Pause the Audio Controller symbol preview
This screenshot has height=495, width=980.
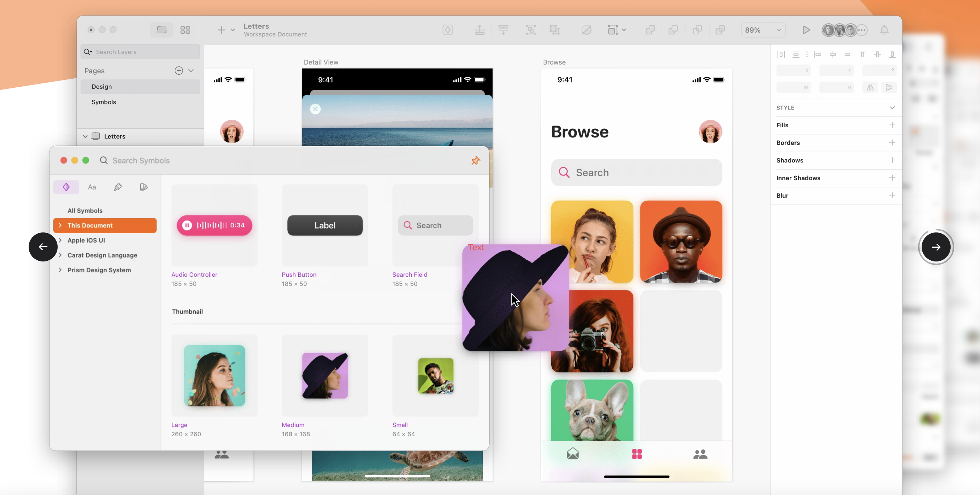187,226
